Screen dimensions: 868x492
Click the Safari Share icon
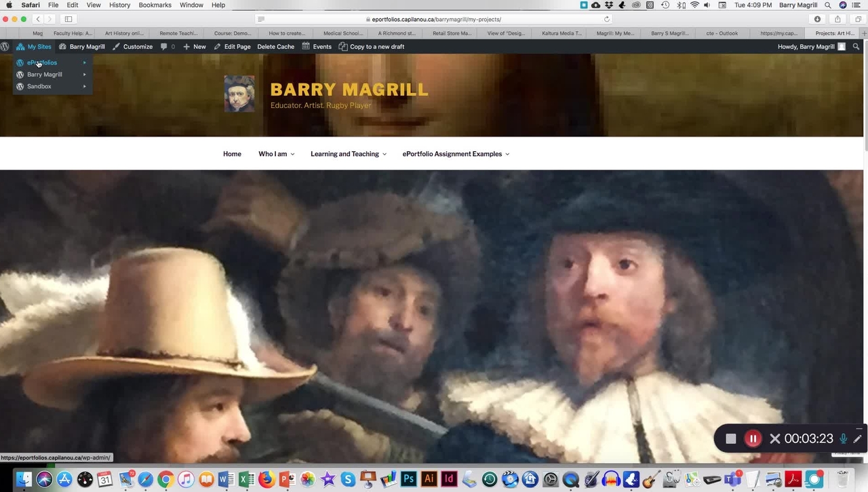tap(837, 19)
